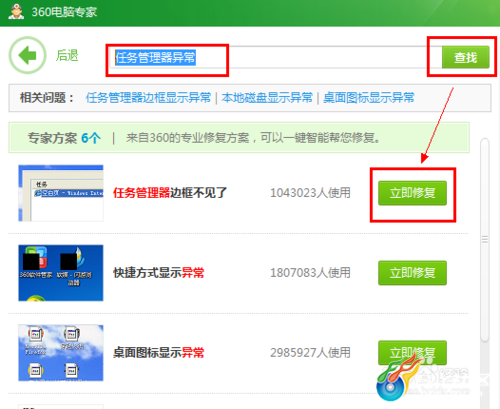Click the 专家方案 6个 heading
The width and height of the screenshot is (500, 409).
(x=64, y=138)
